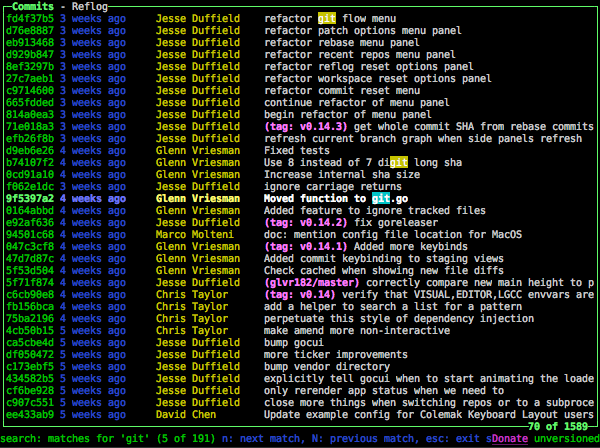This screenshot has height=448, width=600.
Task: Select commit 814a0ea3 begin refactor of menu panel
Action: coord(300,114)
